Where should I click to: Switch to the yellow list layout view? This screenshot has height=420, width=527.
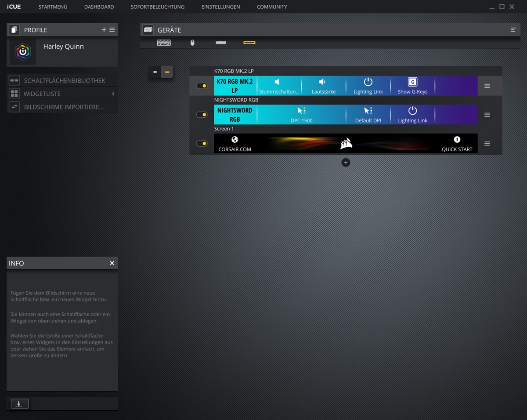pyautogui.click(x=167, y=72)
